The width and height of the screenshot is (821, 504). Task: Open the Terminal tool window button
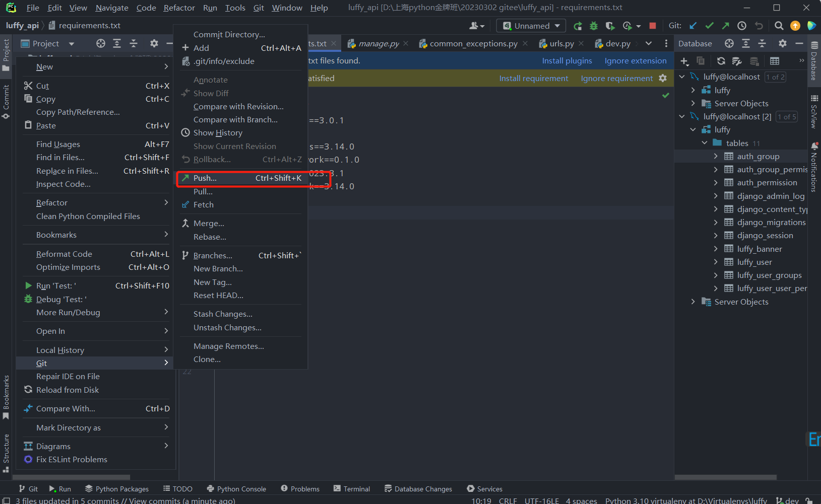click(352, 488)
